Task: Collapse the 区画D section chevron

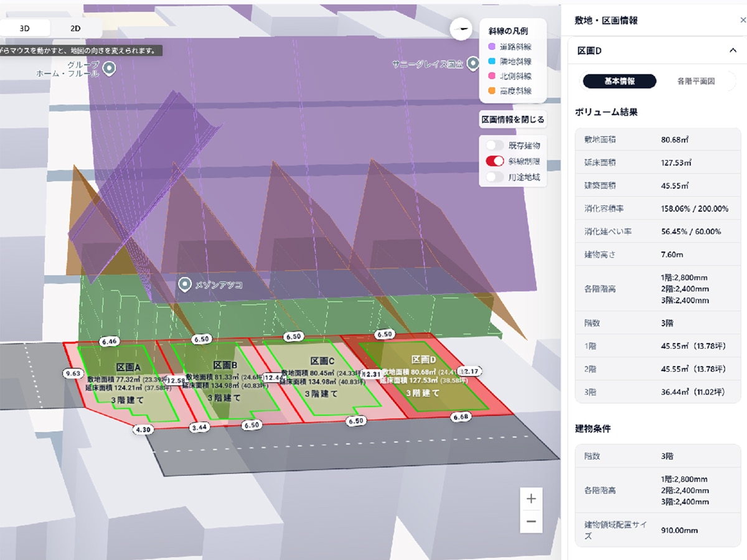Action: (x=733, y=50)
